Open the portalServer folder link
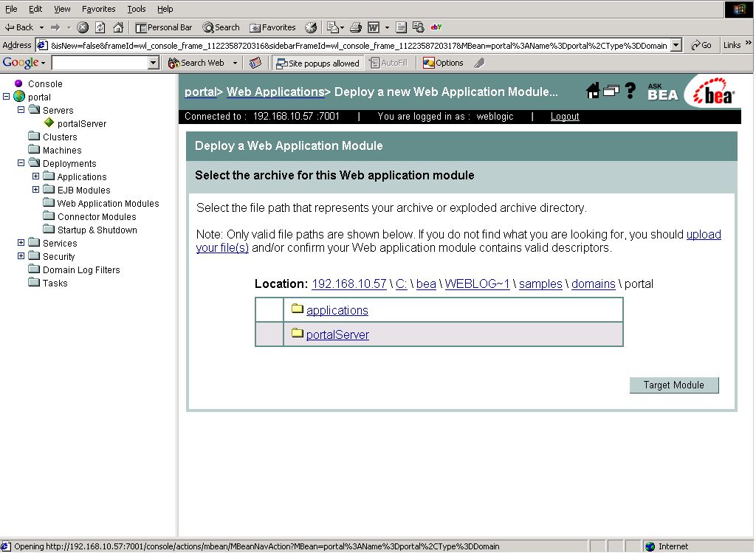 (x=337, y=334)
